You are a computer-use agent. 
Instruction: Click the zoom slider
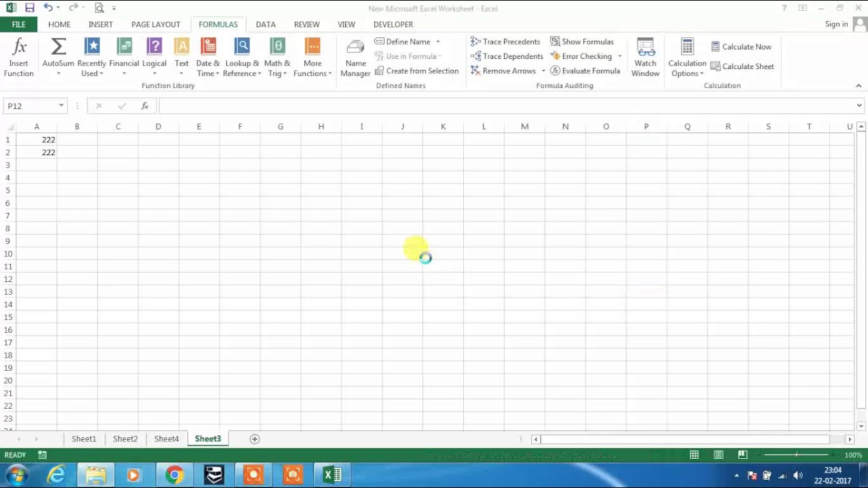(x=796, y=455)
